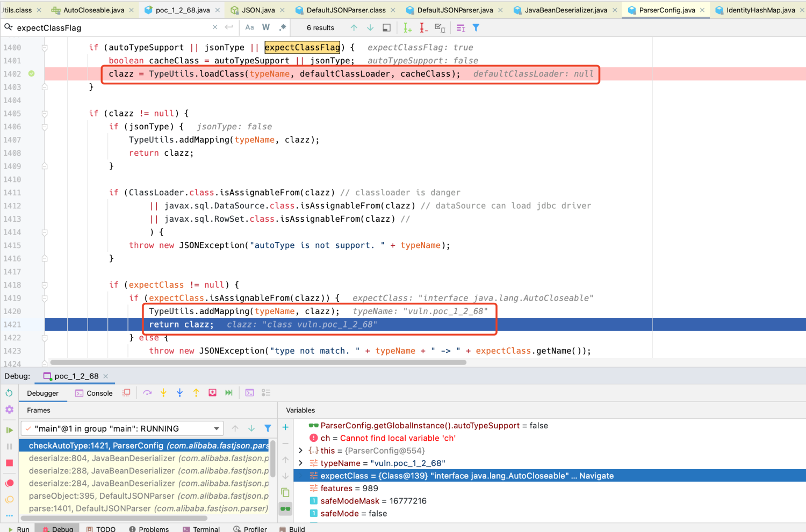
Task: Collapse the code block at line 1400
Action: [x=45, y=47]
